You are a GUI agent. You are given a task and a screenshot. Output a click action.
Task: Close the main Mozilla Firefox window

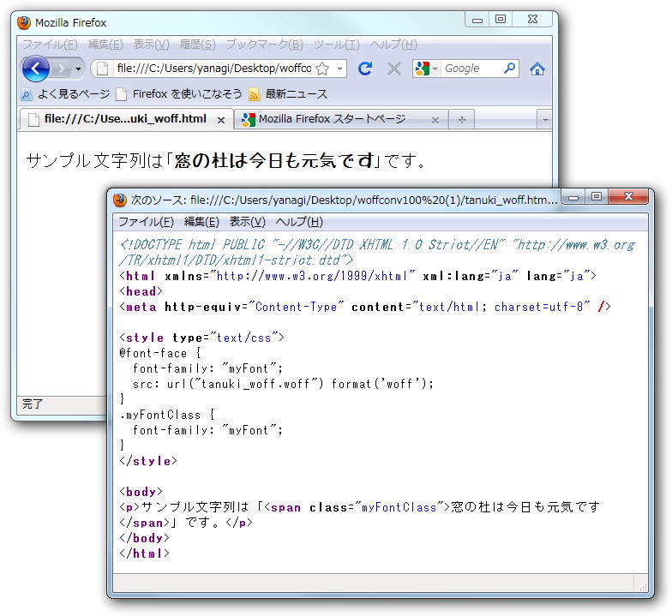532,19
